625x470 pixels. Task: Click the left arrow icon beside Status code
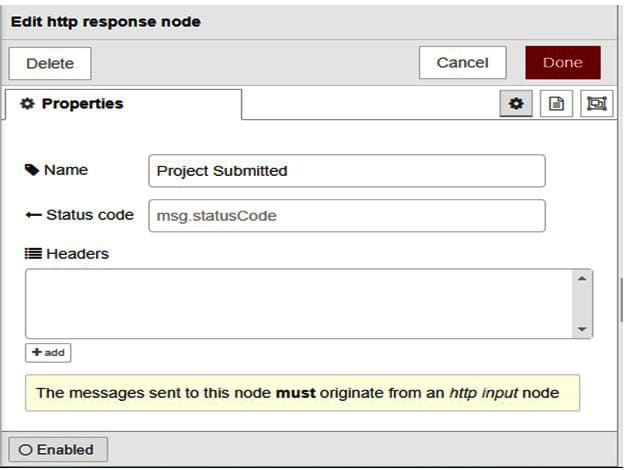coord(33,215)
